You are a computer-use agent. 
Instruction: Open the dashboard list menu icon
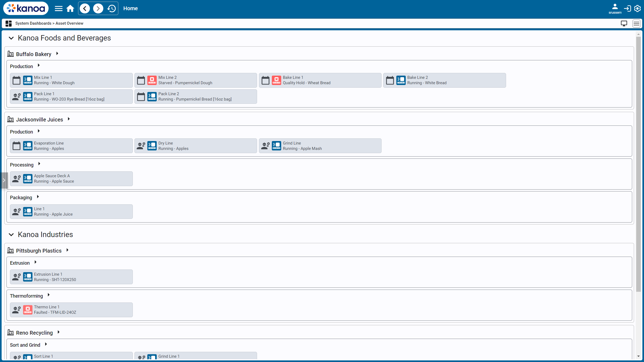coord(636,23)
